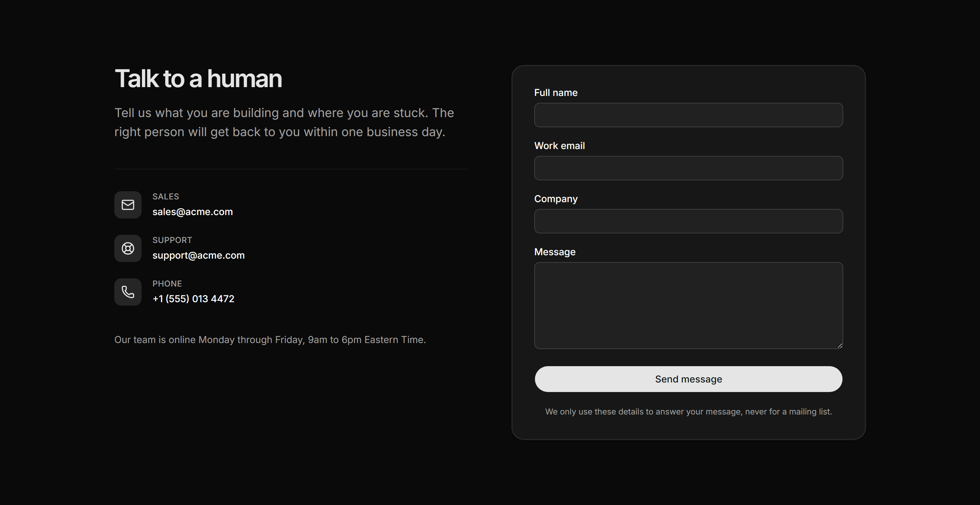980x505 pixels.
Task: Open the support@acme.com email link
Action: (x=199, y=255)
